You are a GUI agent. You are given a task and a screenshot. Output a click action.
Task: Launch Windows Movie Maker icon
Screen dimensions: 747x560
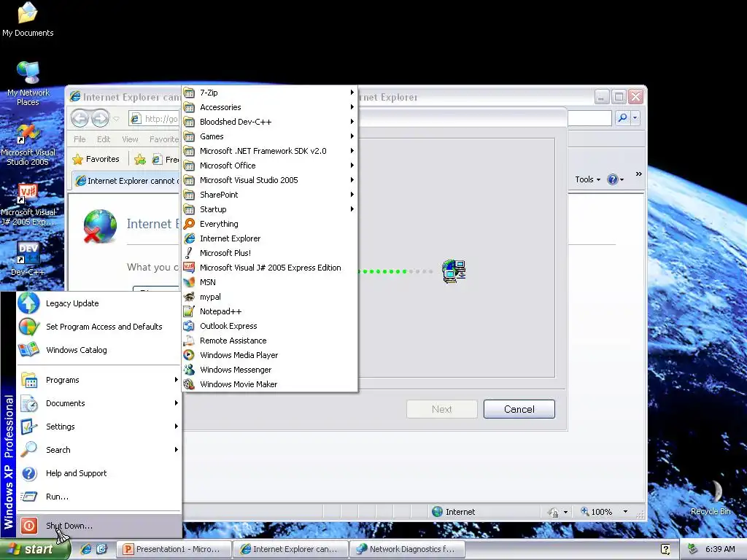point(189,384)
